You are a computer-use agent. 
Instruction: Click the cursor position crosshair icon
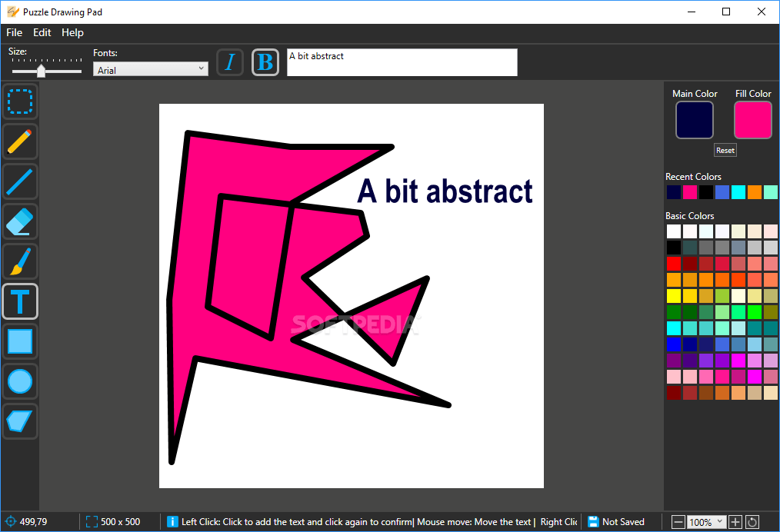point(11,521)
